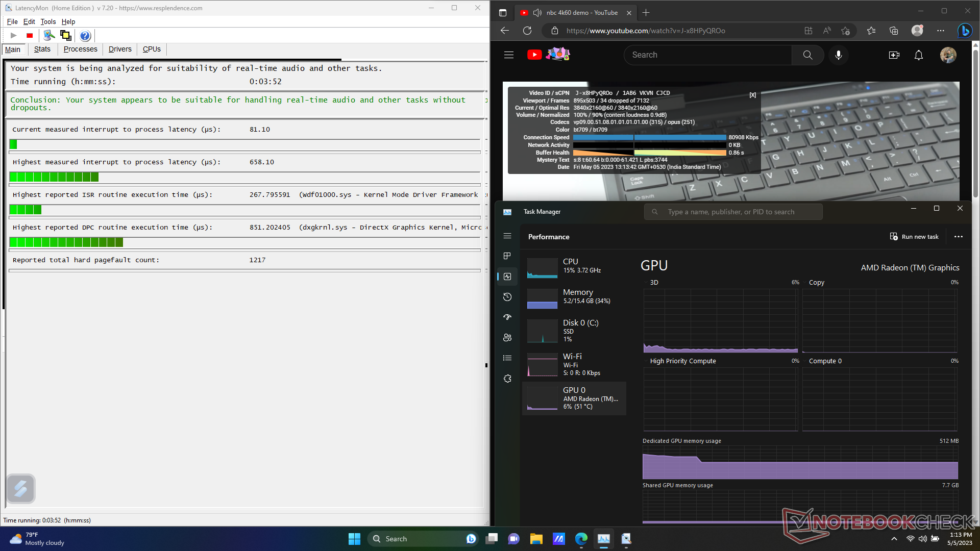Toggle Task Manager hamburger navigation menu
980x551 pixels.
pyautogui.click(x=507, y=236)
